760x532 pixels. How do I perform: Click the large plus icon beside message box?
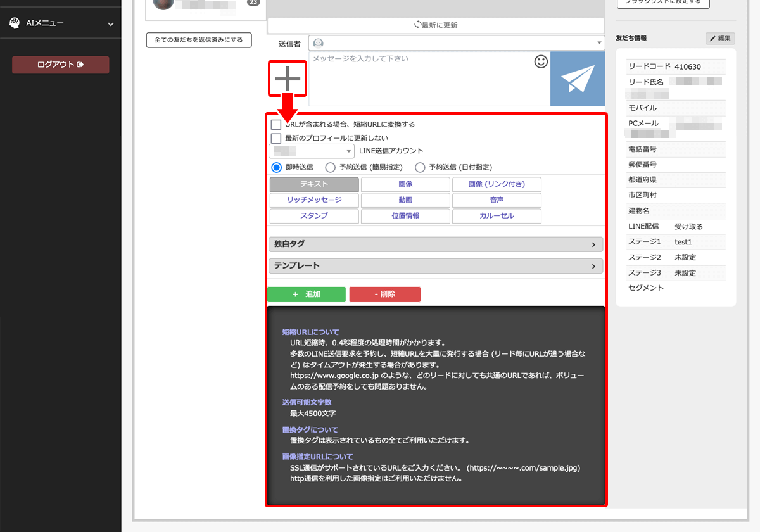pos(288,79)
